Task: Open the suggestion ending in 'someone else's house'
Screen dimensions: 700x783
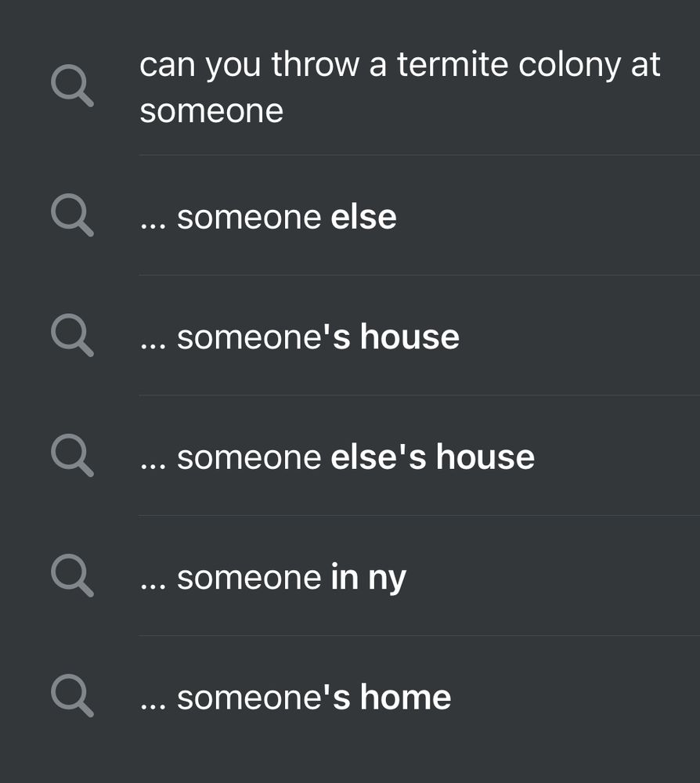Action: pos(337,456)
